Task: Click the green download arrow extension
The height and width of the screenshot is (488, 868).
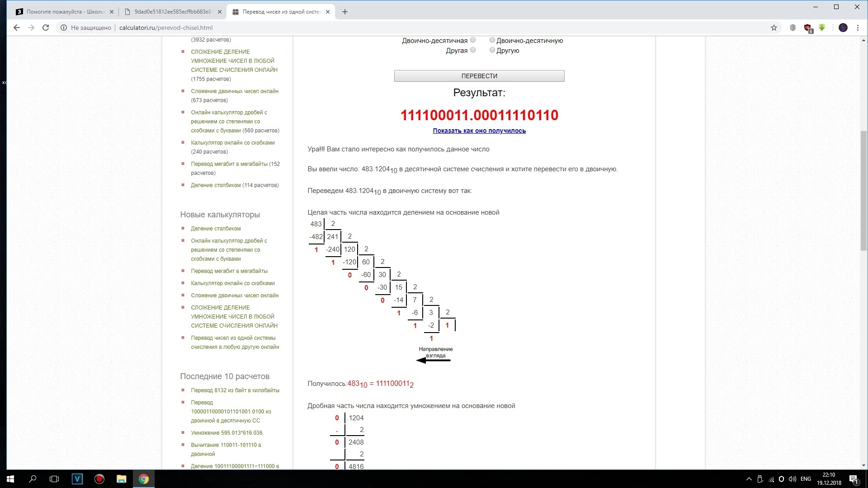Action: click(822, 28)
